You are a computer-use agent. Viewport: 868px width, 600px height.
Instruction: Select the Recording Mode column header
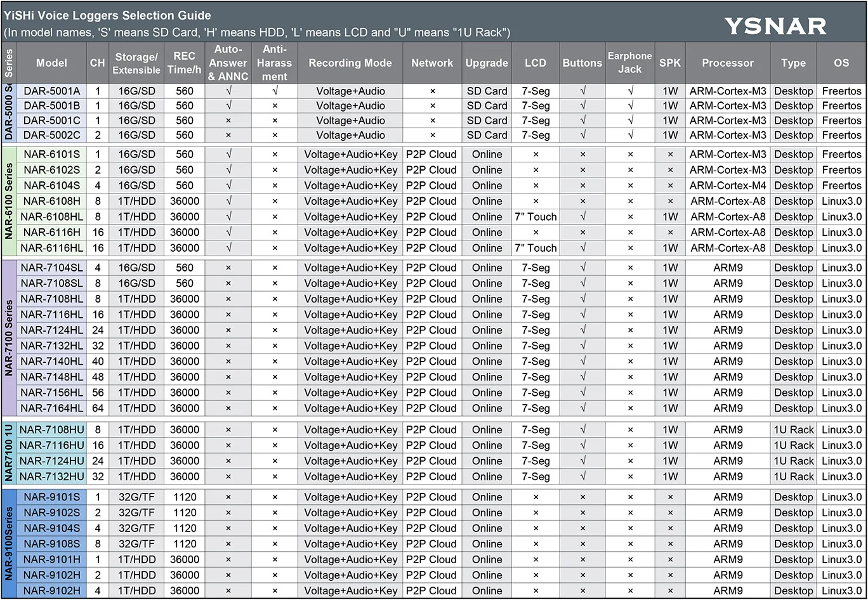point(350,63)
